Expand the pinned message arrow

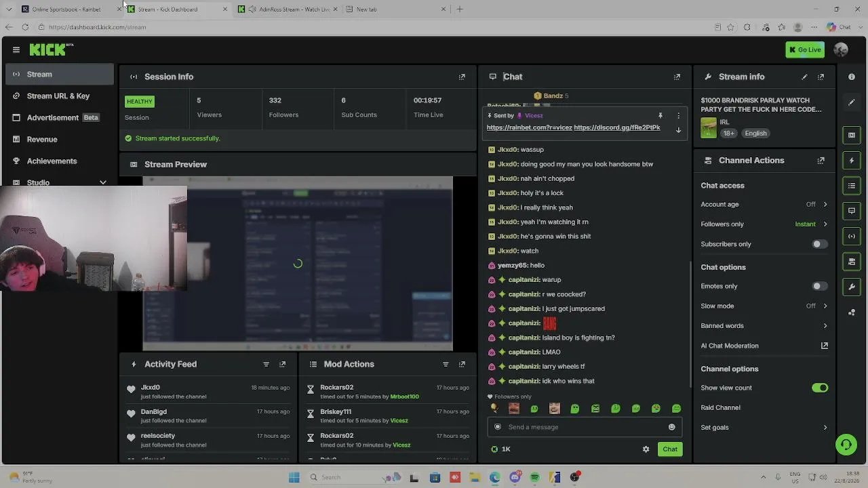(678, 130)
